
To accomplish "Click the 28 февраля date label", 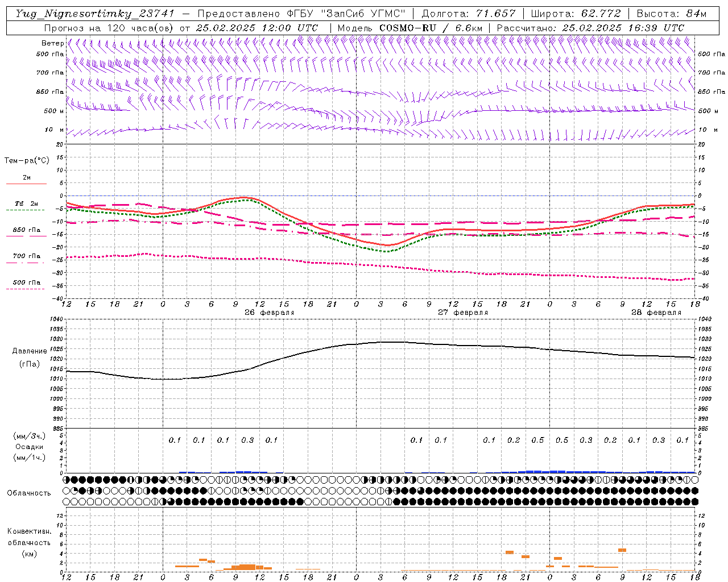I will [x=656, y=313].
